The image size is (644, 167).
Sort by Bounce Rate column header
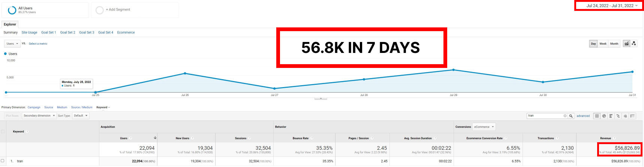pos(301,138)
